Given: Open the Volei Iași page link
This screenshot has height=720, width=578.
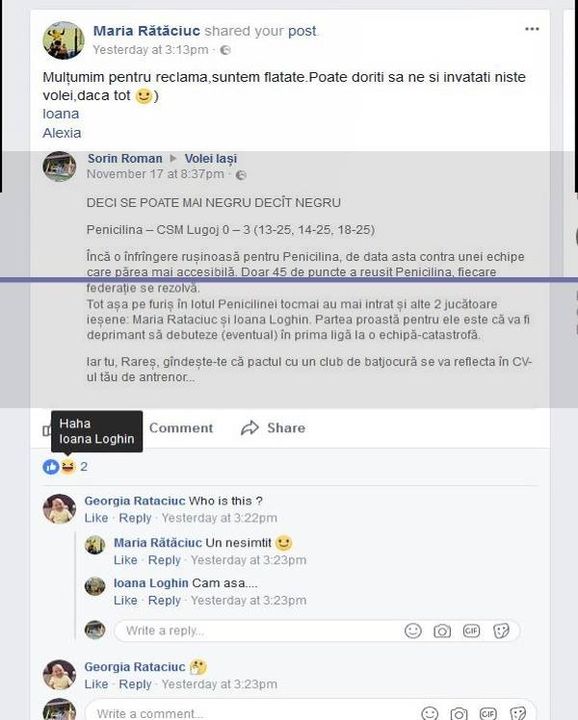Looking at the screenshot, I should tap(211, 158).
